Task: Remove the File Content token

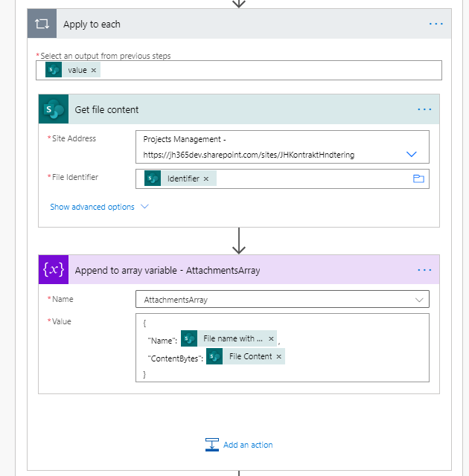Action: pyautogui.click(x=279, y=357)
